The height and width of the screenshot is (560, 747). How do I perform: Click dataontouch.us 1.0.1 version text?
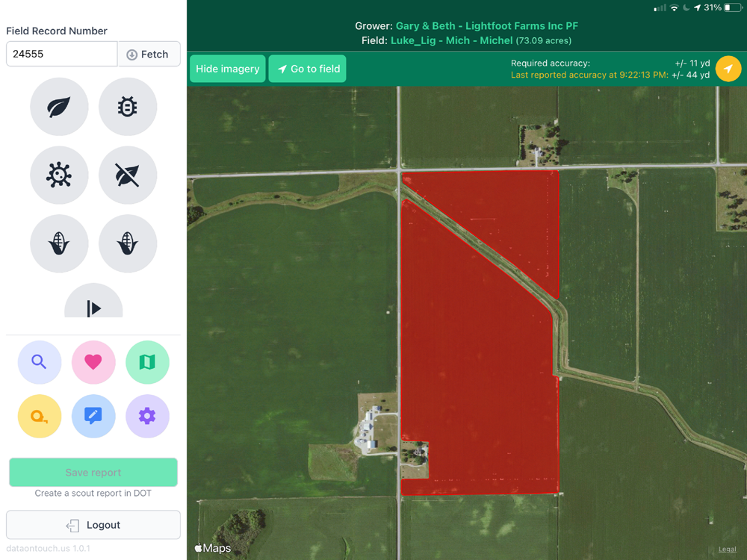(48, 549)
